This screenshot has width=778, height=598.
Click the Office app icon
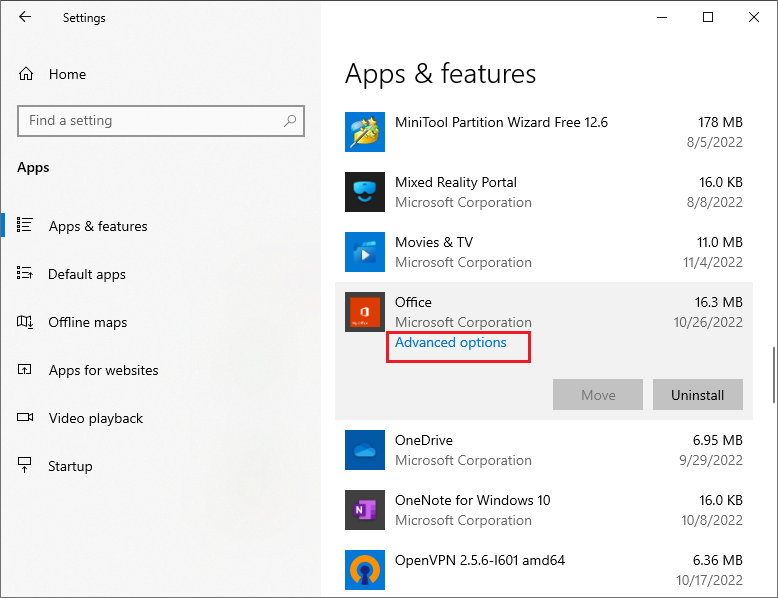click(365, 312)
